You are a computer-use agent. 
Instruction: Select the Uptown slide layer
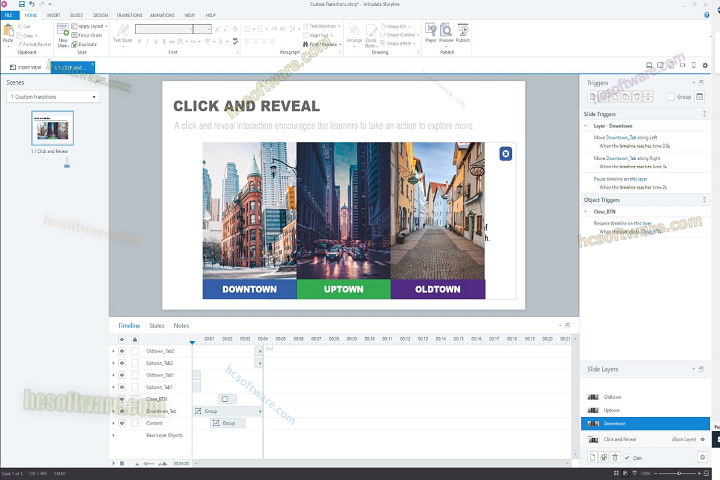[x=645, y=410]
